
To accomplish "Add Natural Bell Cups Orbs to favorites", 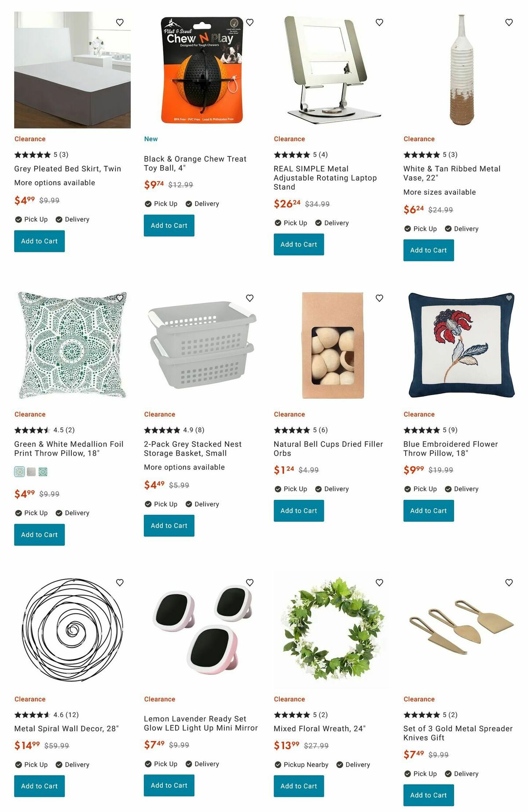I will [x=379, y=298].
